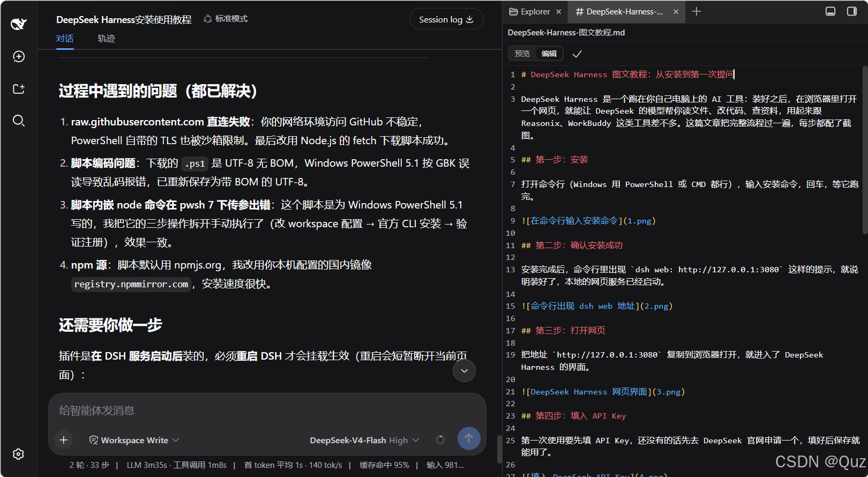868x477 pixels.
Task: Click status entry '首 token 平均 1s · 140 tok/s'
Action: [x=293, y=465]
